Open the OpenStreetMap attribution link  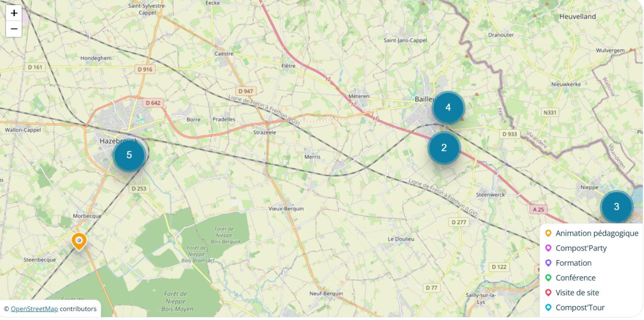pos(34,309)
